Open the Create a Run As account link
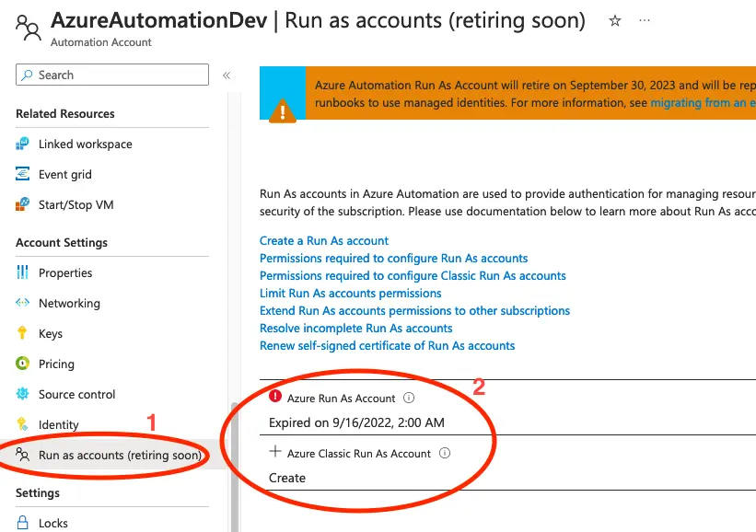 (x=324, y=241)
